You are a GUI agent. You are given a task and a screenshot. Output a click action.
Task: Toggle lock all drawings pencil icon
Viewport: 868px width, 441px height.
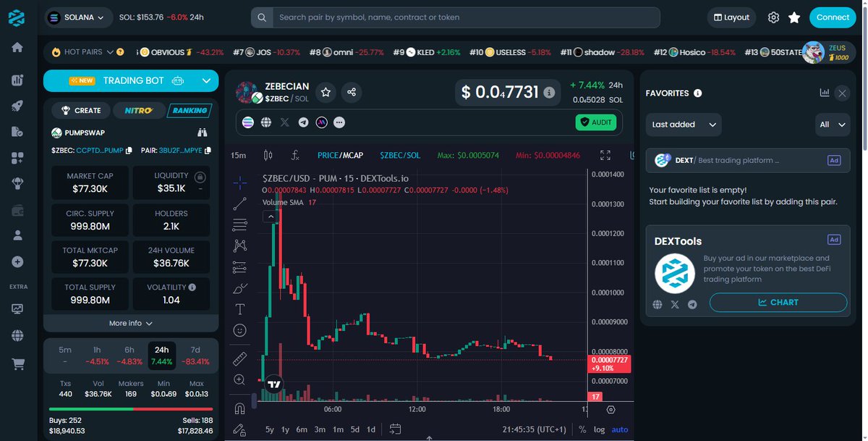(239, 430)
